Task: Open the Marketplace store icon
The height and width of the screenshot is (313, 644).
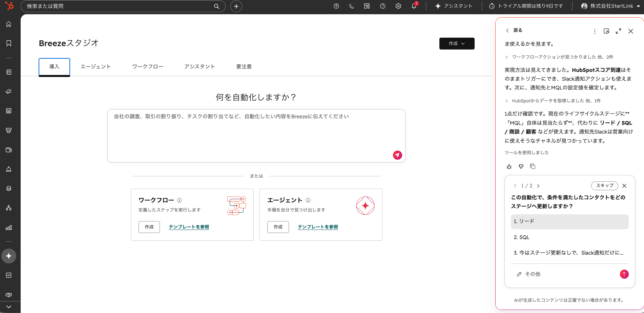Action: 367,6
